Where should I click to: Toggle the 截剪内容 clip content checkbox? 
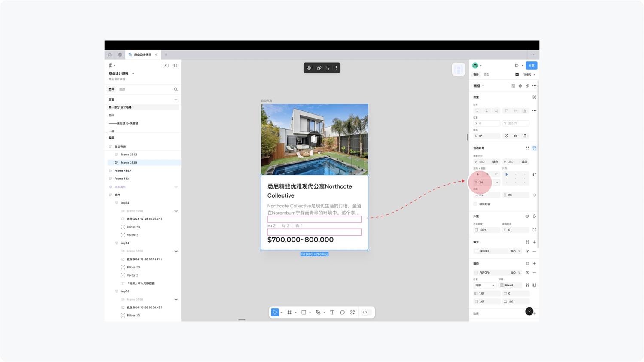(x=475, y=204)
